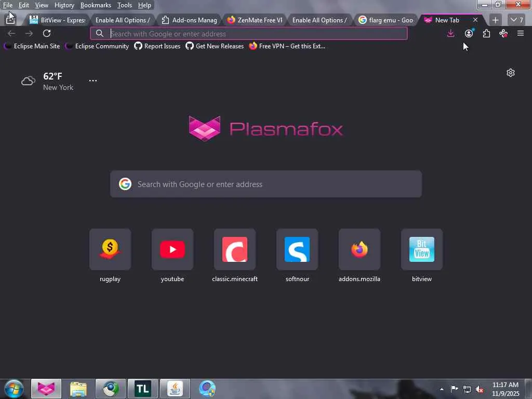Click Plasmafox icon in taskbar

pos(46,389)
